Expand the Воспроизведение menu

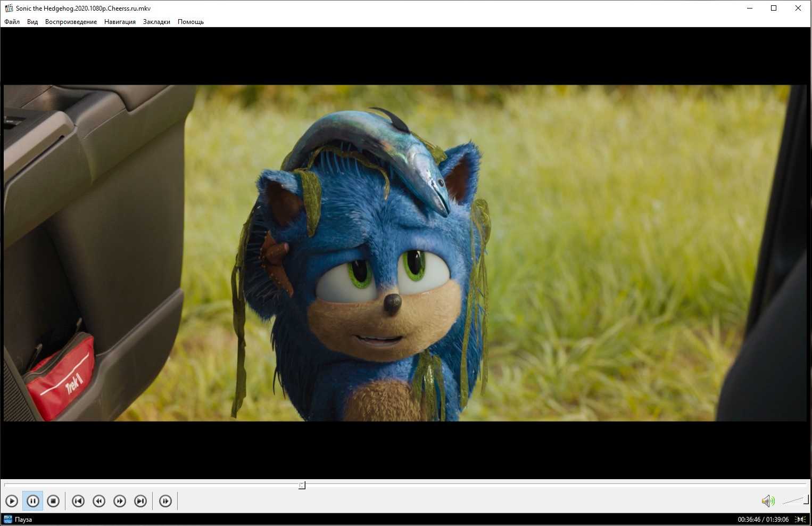coord(71,22)
